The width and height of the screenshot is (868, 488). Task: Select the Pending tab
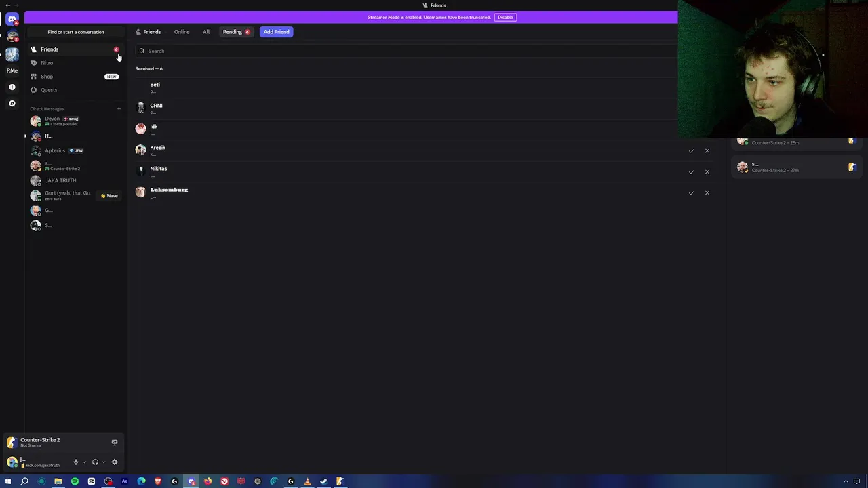[236, 32]
